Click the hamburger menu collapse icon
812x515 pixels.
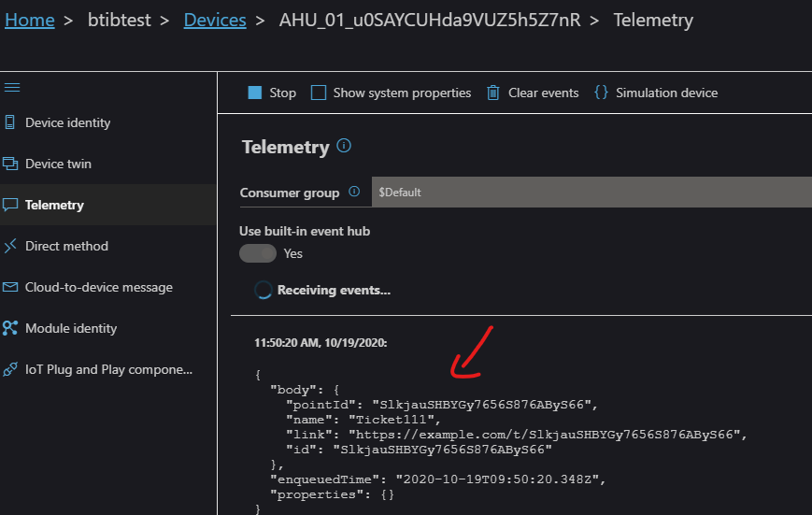(12, 87)
